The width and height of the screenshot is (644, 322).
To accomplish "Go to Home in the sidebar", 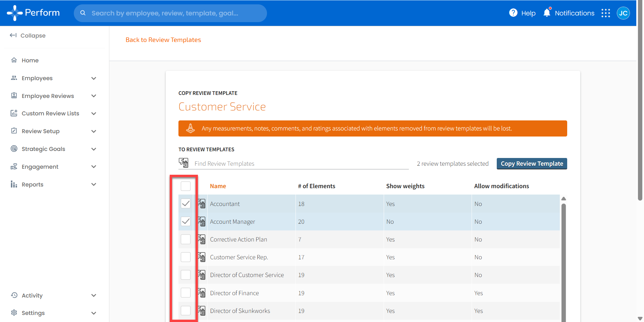I will point(30,60).
